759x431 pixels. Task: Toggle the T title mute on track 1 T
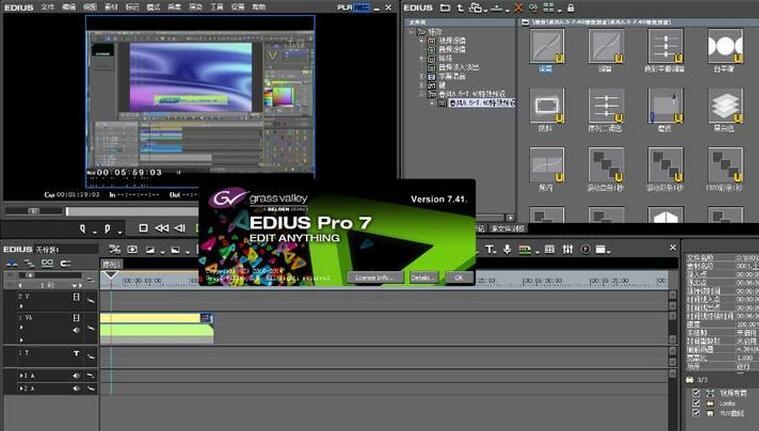coord(76,354)
